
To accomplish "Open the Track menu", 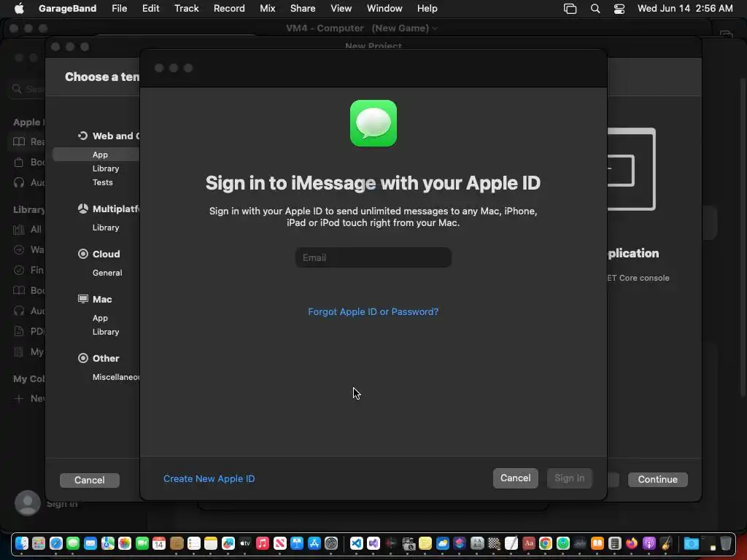I will pyautogui.click(x=186, y=8).
